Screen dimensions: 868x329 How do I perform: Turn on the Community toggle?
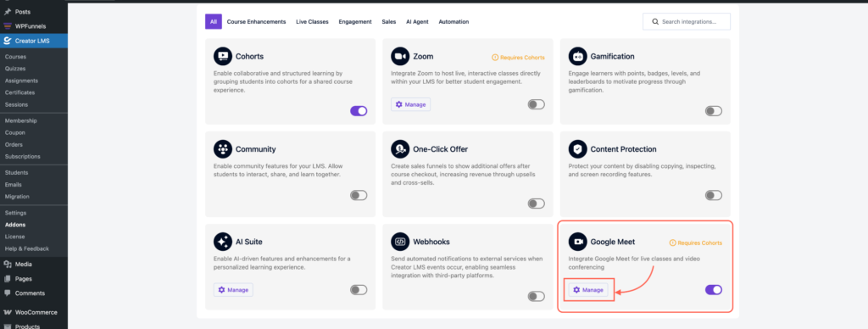point(359,195)
